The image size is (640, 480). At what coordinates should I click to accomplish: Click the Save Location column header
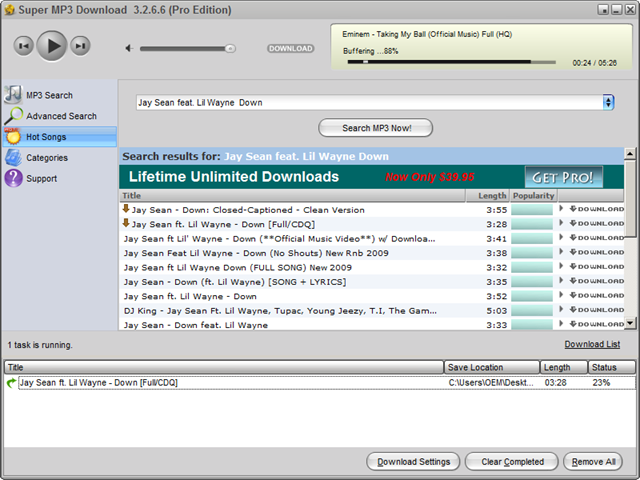point(492,367)
